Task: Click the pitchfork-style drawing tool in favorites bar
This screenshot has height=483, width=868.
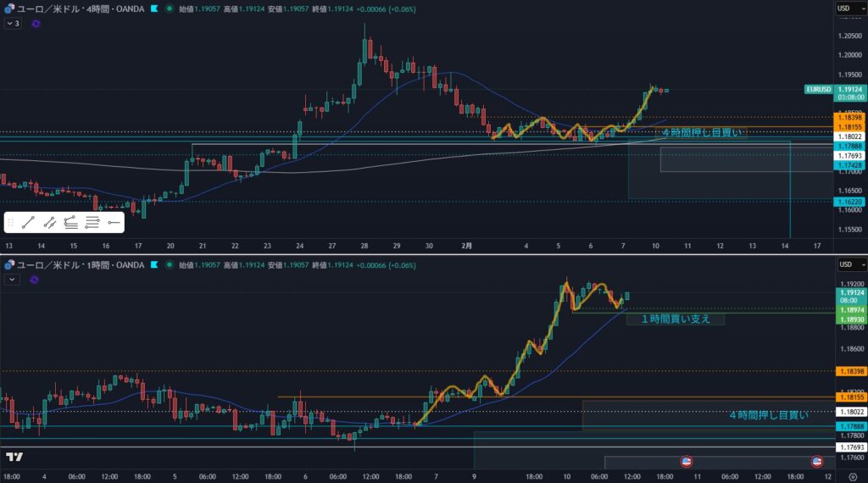Action: pos(71,223)
